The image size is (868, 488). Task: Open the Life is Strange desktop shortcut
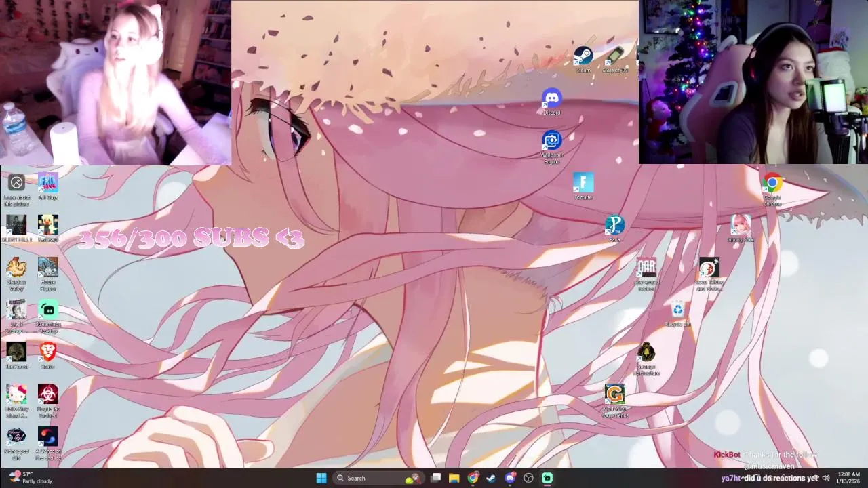click(16, 317)
